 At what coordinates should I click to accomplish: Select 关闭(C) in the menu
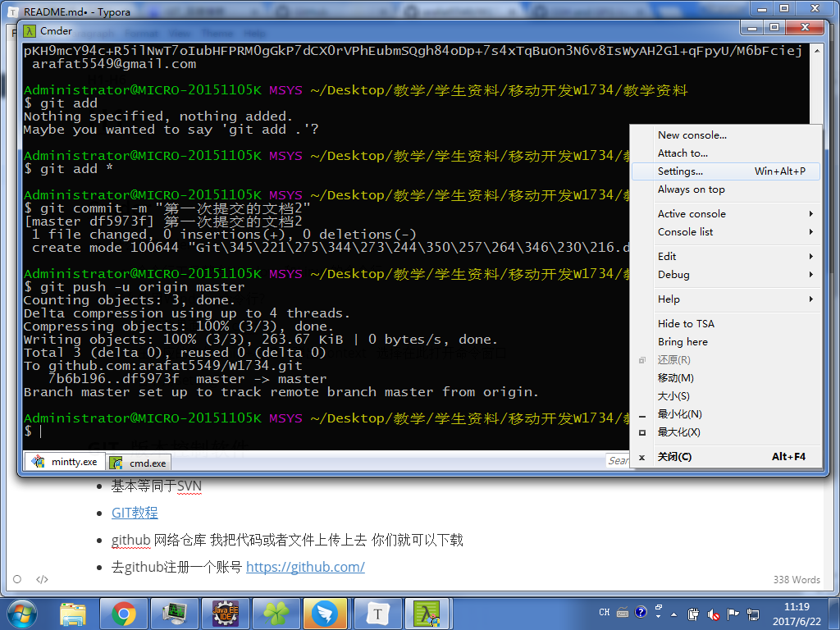coord(726,457)
